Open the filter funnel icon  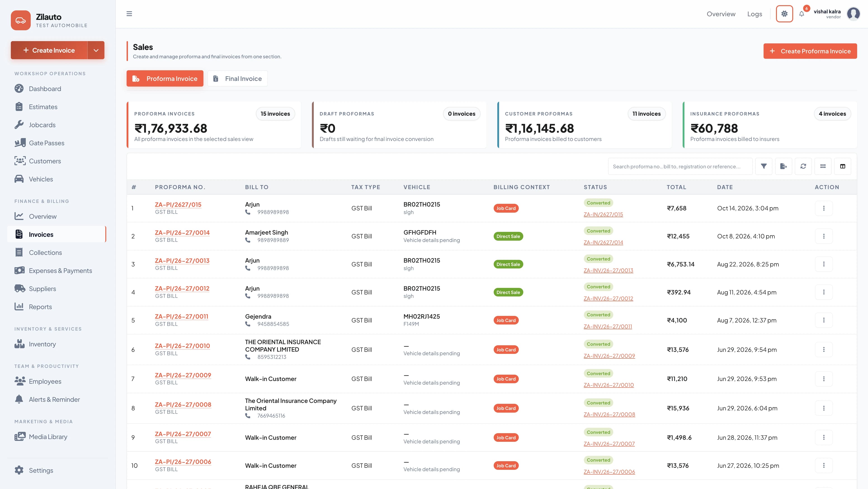[764, 166]
